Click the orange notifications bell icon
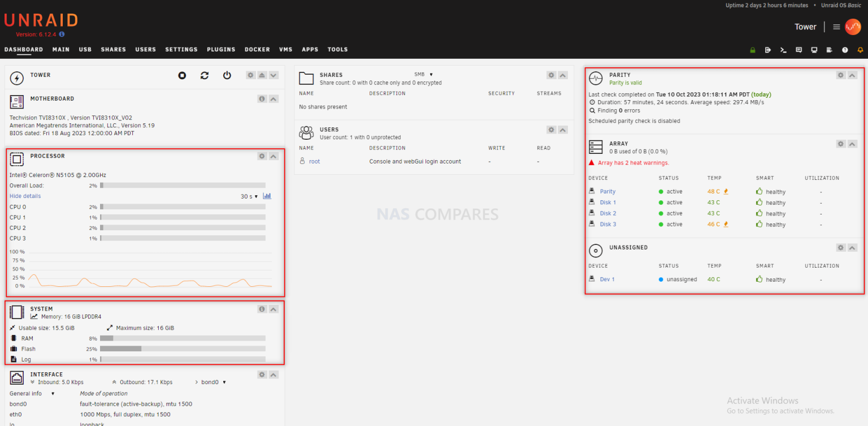This screenshot has width=868, height=426. pyautogui.click(x=860, y=50)
